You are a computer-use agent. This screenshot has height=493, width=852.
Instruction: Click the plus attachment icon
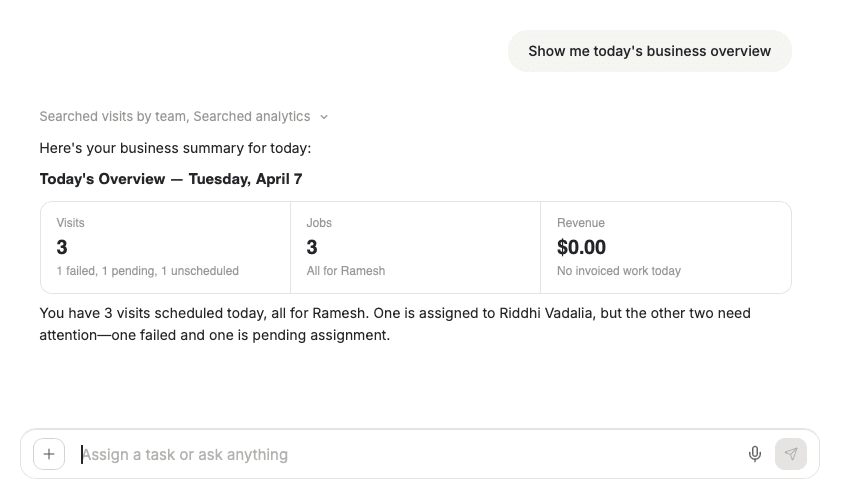49,454
